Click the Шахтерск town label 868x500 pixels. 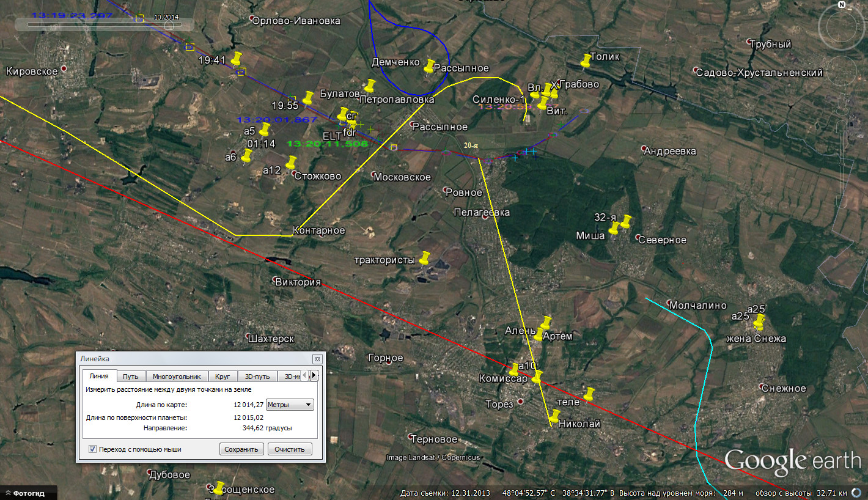pos(272,339)
